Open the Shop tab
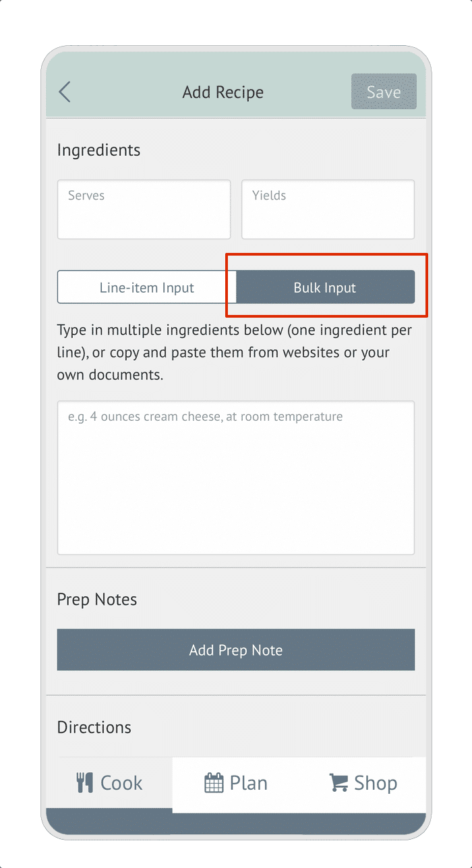Screen dimensions: 472x868 [x=363, y=783]
